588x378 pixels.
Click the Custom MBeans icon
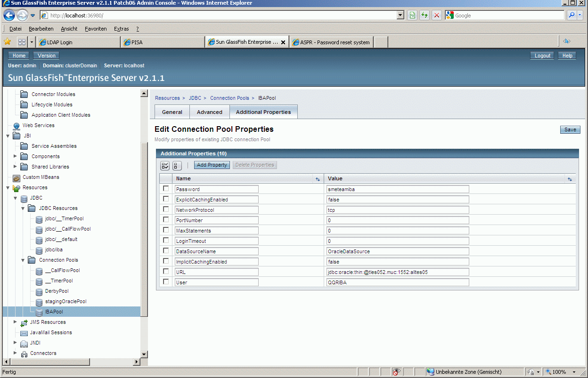click(x=16, y=177)
